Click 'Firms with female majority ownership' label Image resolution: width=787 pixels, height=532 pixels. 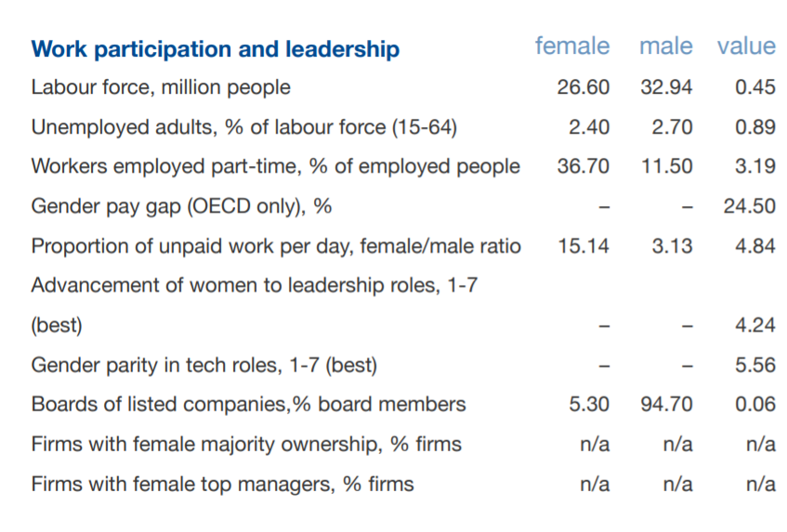[246, 444]
